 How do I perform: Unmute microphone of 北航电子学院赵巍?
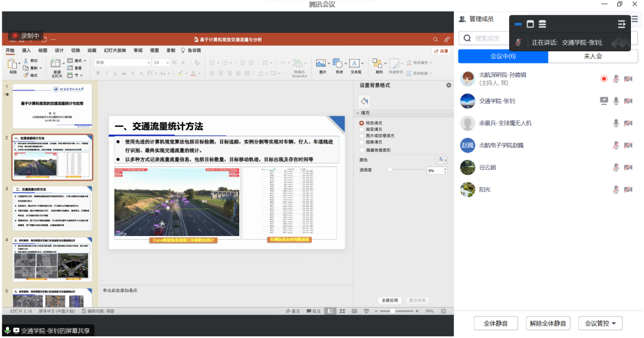(616, 145)
